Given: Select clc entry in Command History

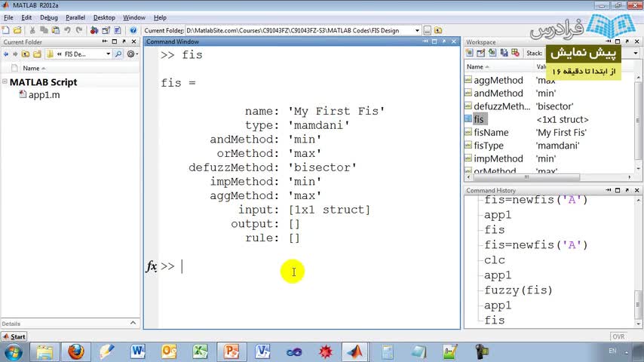Looking at the screenshot, I should coord(495,260).
